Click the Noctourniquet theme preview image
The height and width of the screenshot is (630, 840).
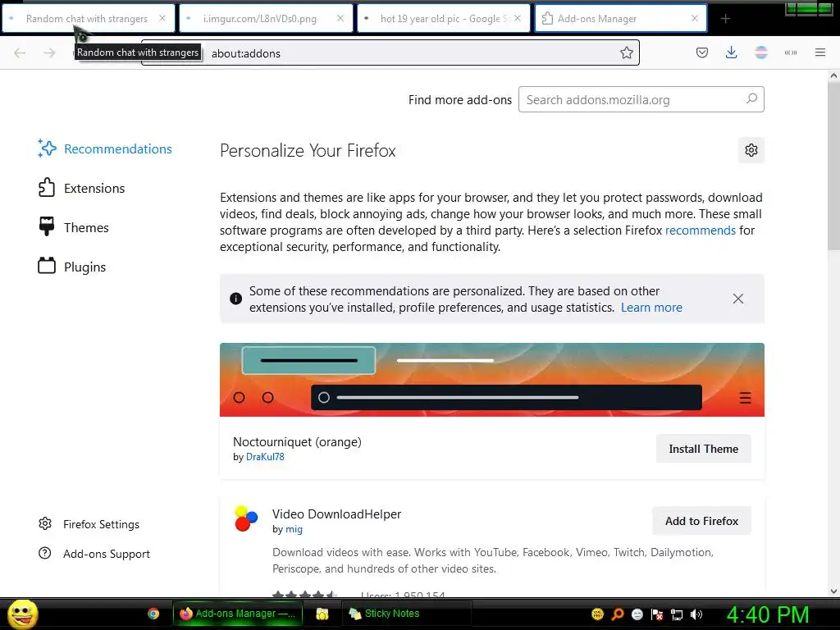pos(492,379)
